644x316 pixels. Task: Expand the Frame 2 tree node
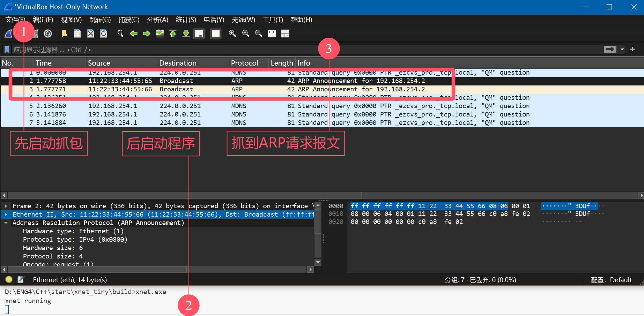click(x=6, y=206)
